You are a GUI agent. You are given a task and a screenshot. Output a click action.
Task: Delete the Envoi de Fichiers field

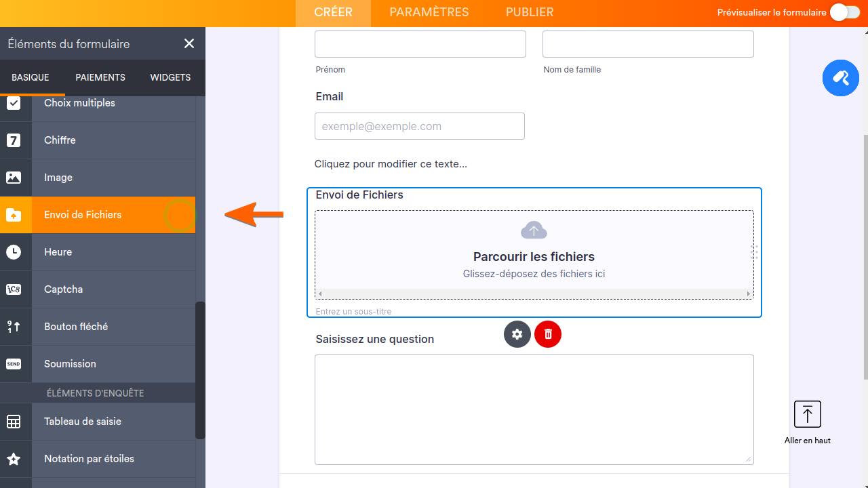[x=548, y=334]
